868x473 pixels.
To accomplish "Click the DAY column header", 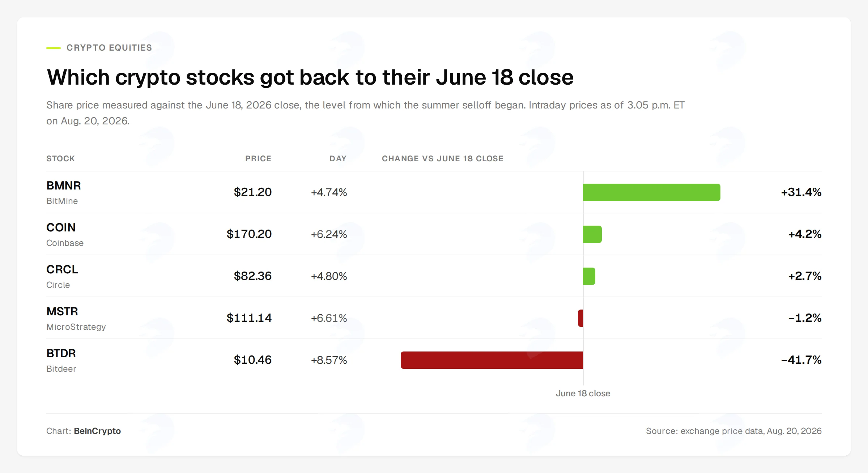I will point(338,158).
